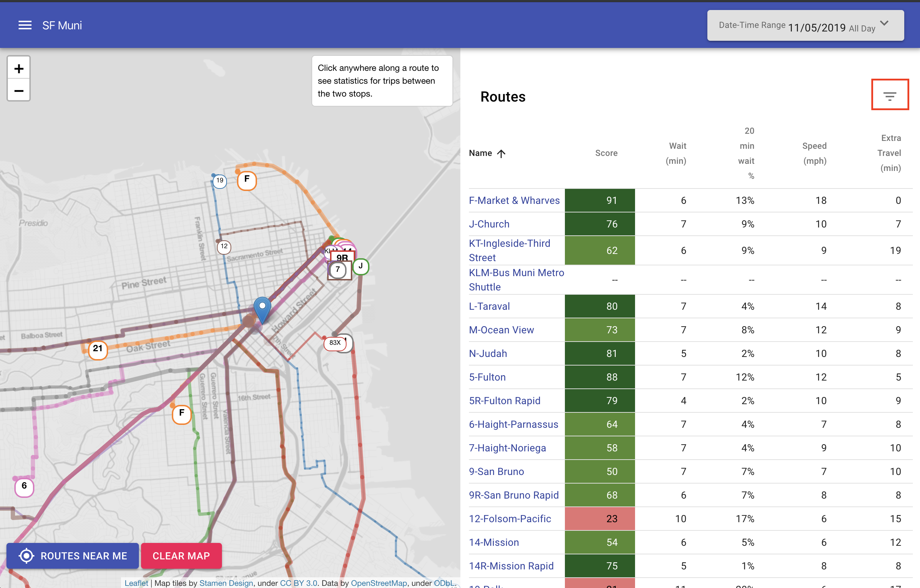Open the hamburger navigation menu

(25, 25)
